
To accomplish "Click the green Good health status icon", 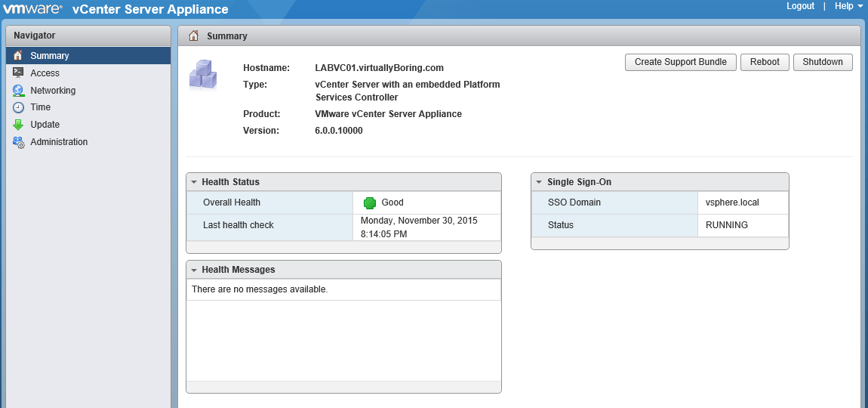I will [370, 203].
